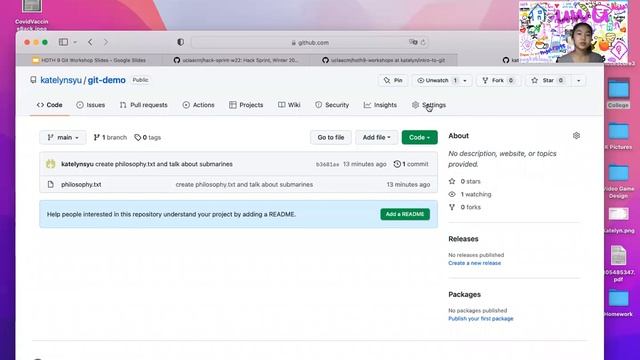Expand the Star lists dropdown arrow
Screen dimensions: 640x360
578,80
